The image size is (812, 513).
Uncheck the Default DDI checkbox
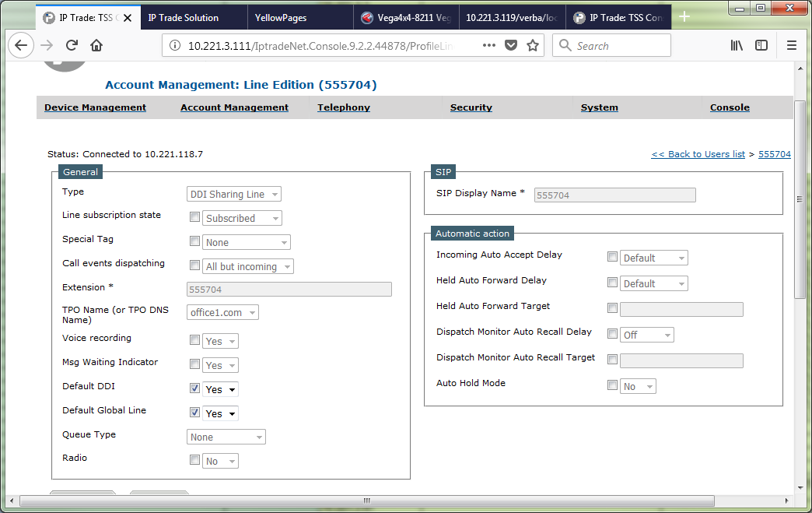coord(194,388)
